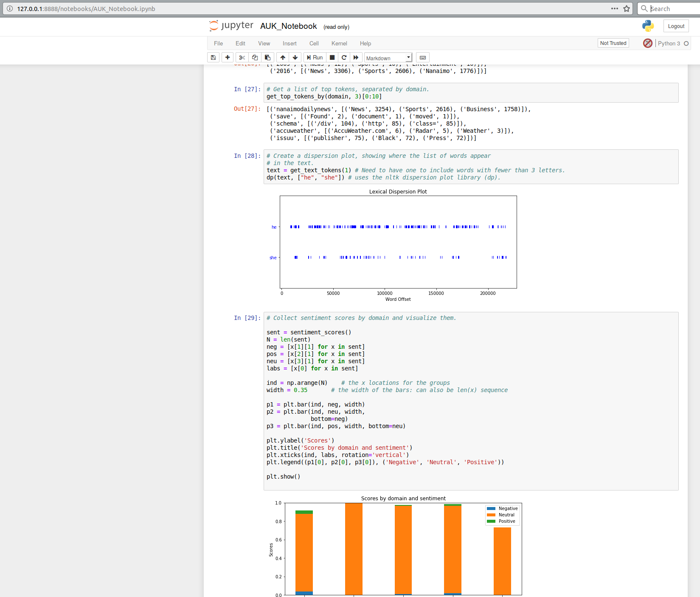Screen dimensions: 700x597
Task: Open browser page actions ellipsis menu
Action: click(615, 8)
